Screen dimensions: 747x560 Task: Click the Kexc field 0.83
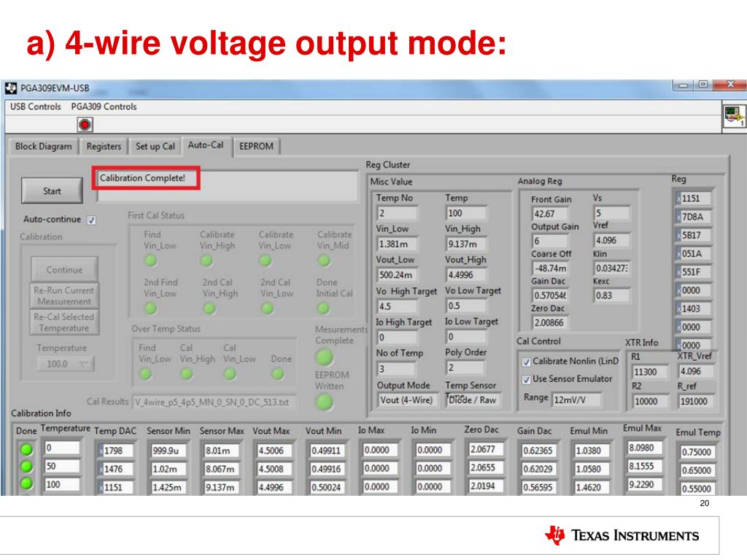[612, 295]
